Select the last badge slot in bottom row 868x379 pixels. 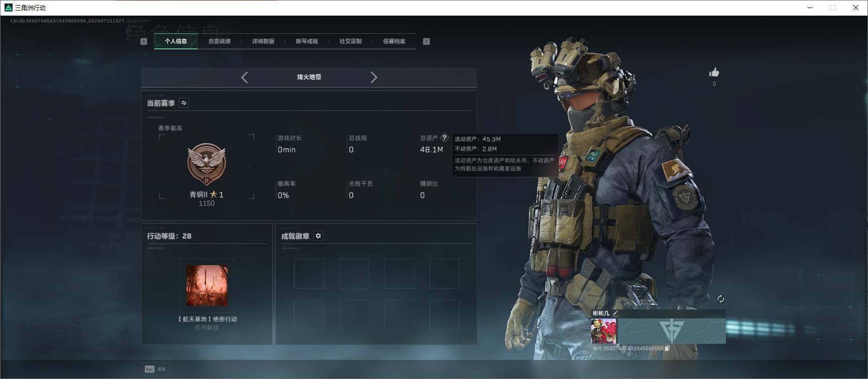point(445,315)
